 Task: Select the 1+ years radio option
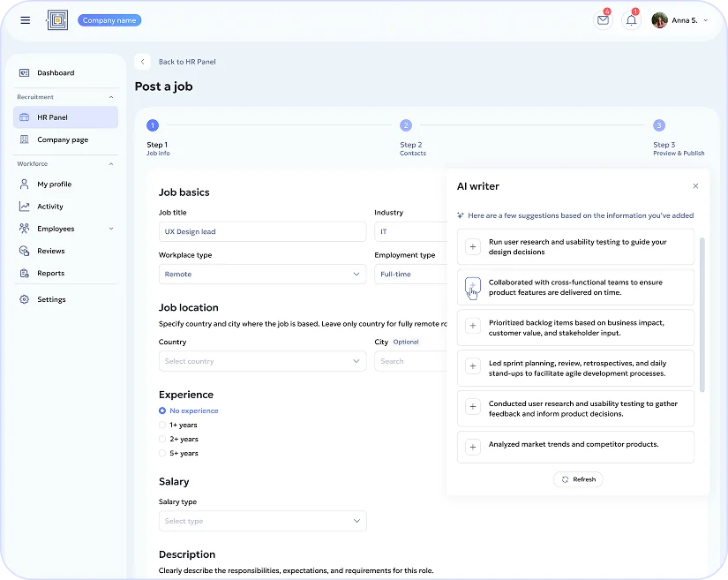(162, 425)
